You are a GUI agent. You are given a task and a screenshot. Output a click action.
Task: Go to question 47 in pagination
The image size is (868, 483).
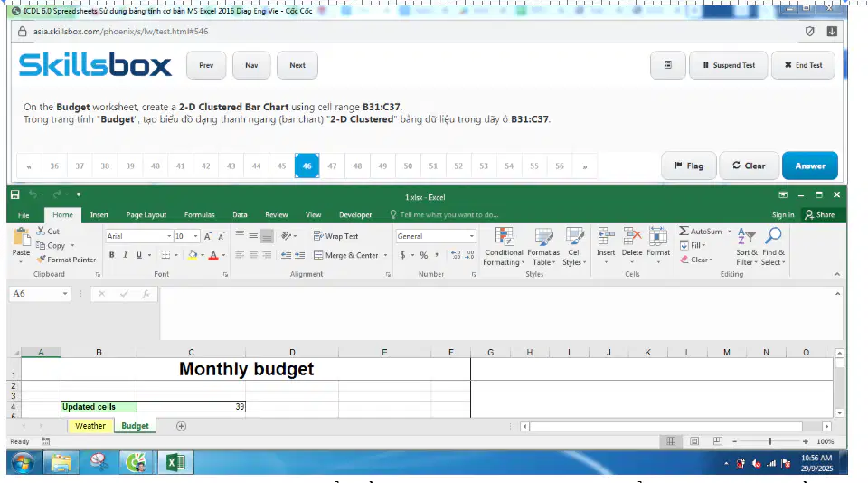[332, 166]
